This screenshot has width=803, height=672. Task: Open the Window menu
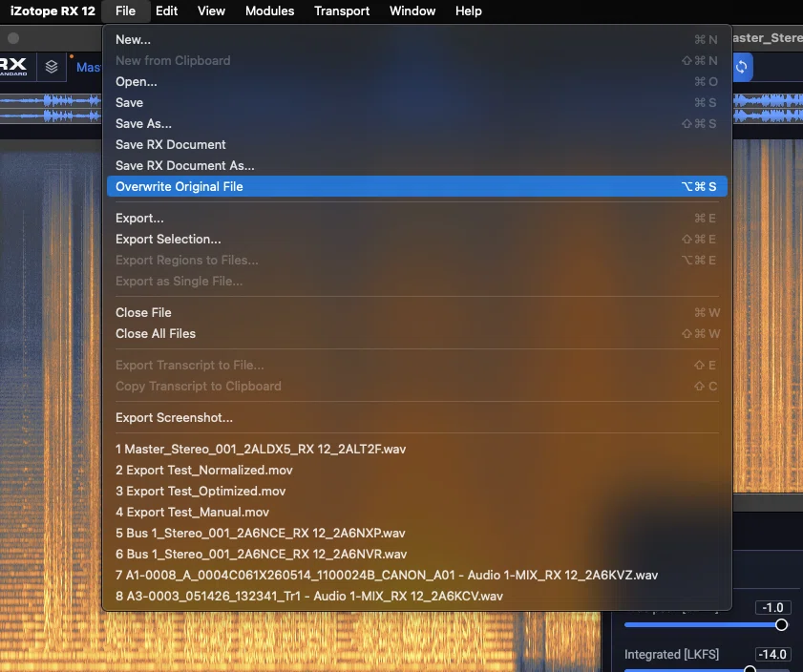[x=412, y=10]
